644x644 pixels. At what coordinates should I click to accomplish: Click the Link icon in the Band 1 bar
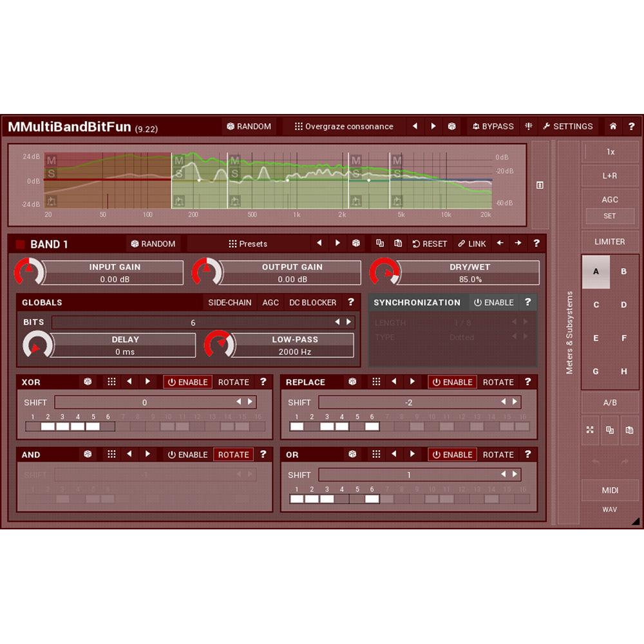tap(472, 243)
